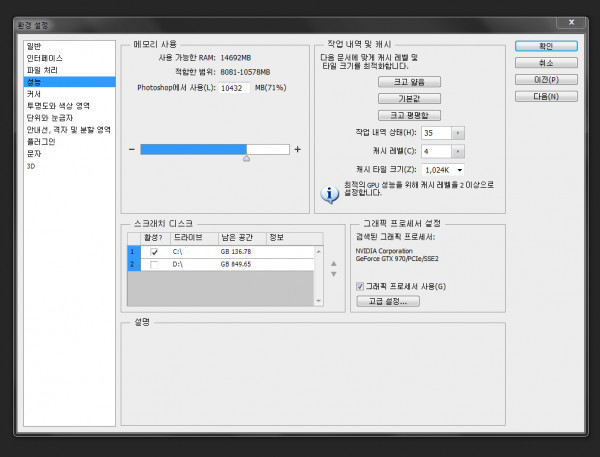
Task: Enable the D:\ scratch disk checkbox
Action: [x=154, y=264]
